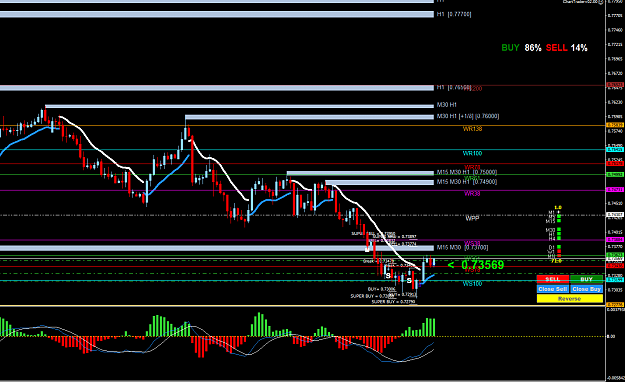Click the SUPER BUY = 0.72793 annotation
625x382 pixels.
tap(394, 302)
